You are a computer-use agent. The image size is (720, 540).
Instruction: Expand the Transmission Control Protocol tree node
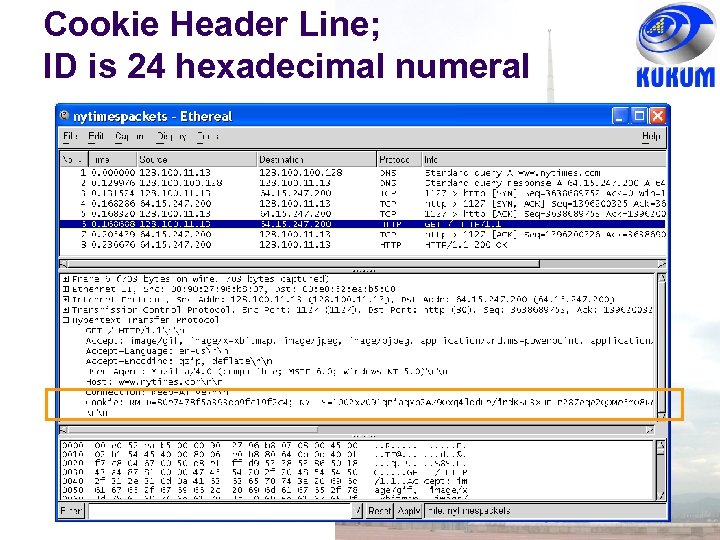pyautogui.click(x=66, y=310)
